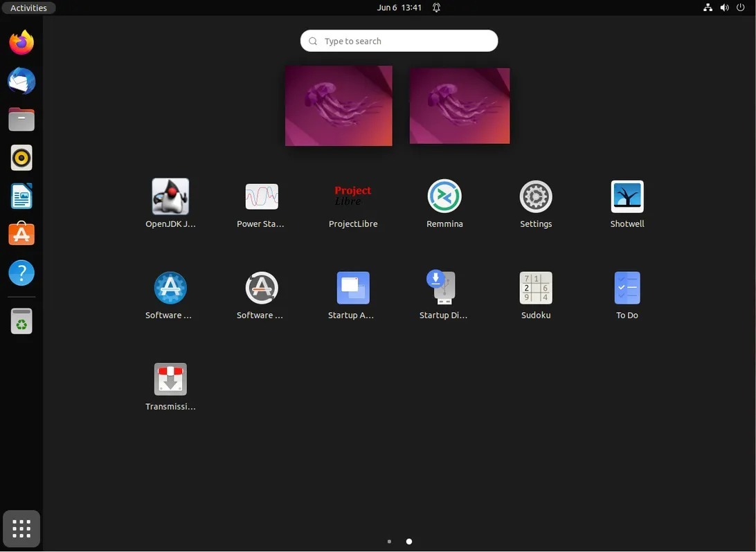Open the system status menu
756x552 pixels.
[724, 8]
